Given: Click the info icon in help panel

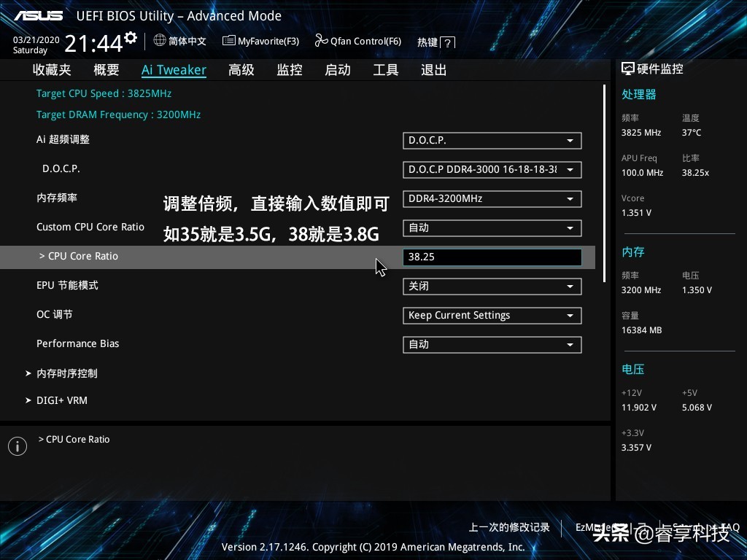Looking at the screenshot, I should tap(18, 446).
